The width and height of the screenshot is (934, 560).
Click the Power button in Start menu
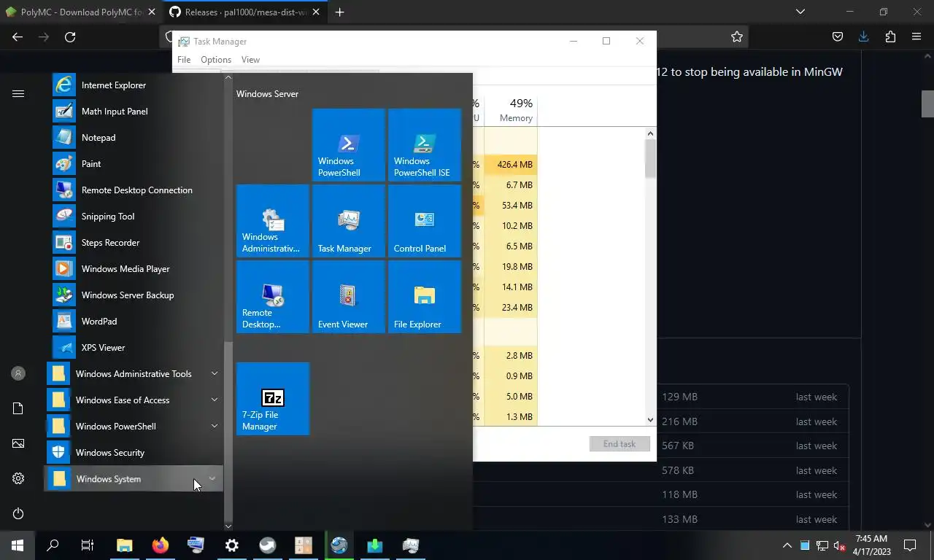(18, 513)
